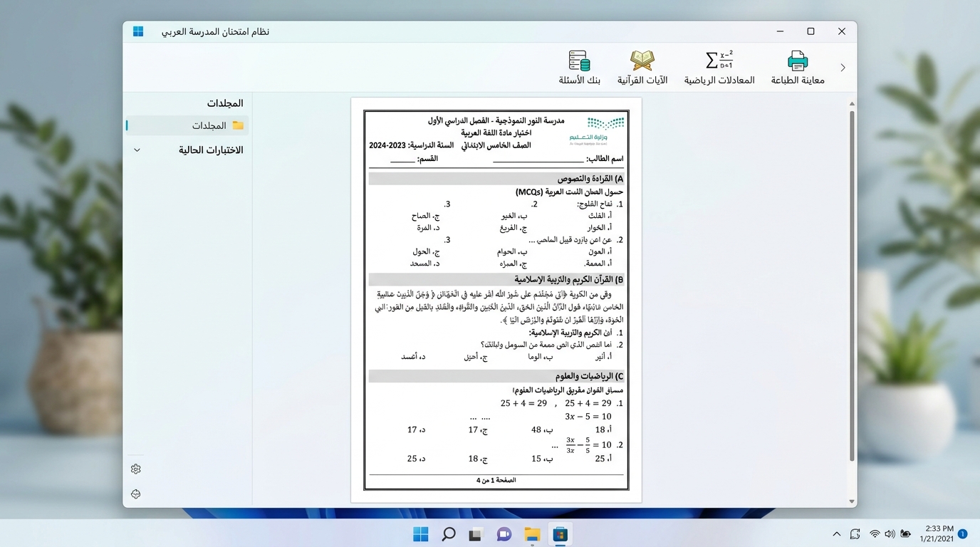
Task: Click السنة الدراسية: 2023-2024 text
Action: tap(412, 145)
